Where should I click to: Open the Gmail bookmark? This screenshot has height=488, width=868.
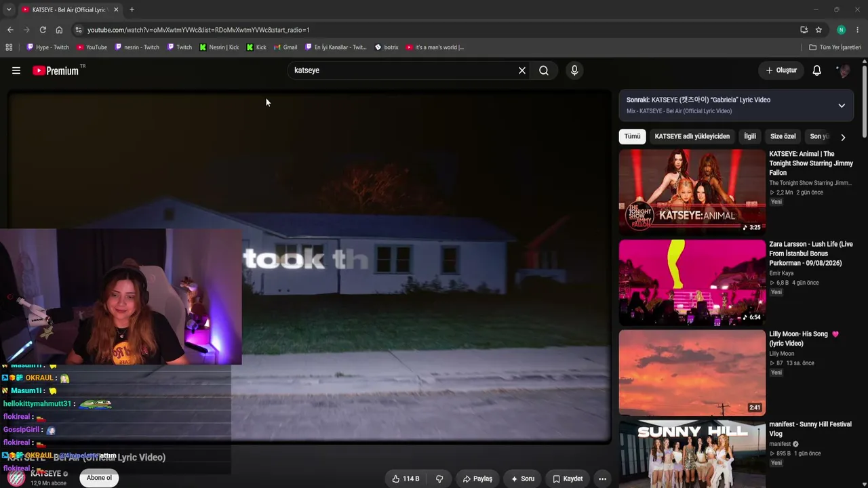(x=285, y=47)
